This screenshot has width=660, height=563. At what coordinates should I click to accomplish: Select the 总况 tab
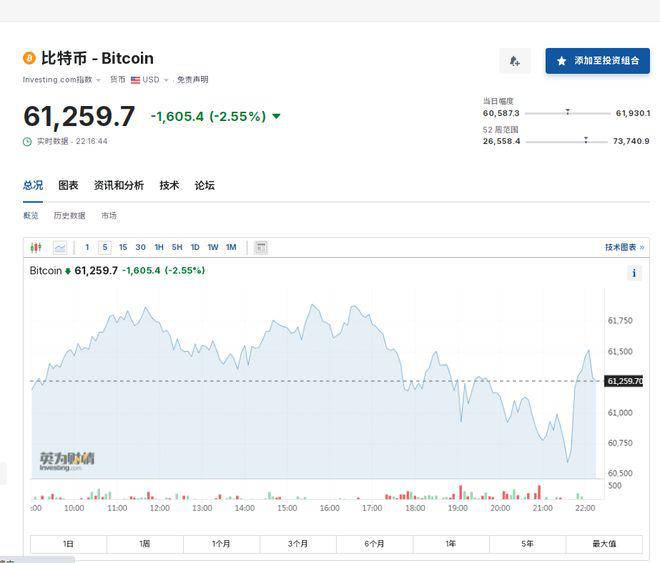coord(33,185)
